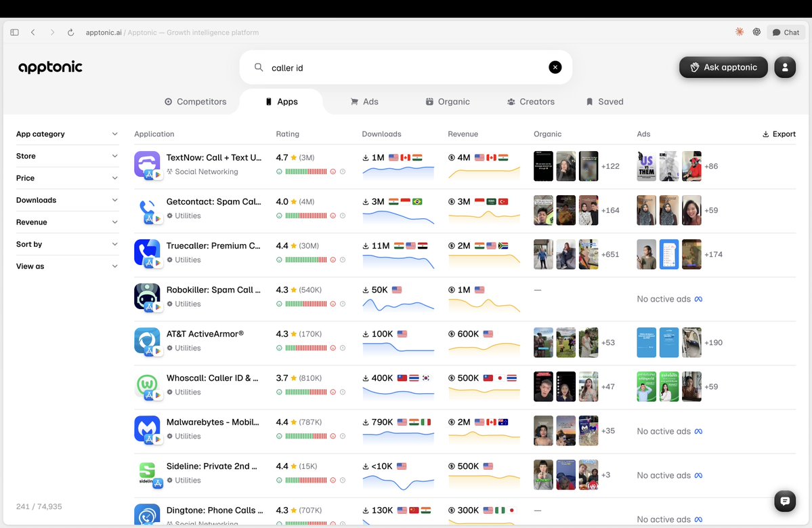Click the +122 organic count for TextNow
This screenshot has height=528, width=812.
point(610,166)
